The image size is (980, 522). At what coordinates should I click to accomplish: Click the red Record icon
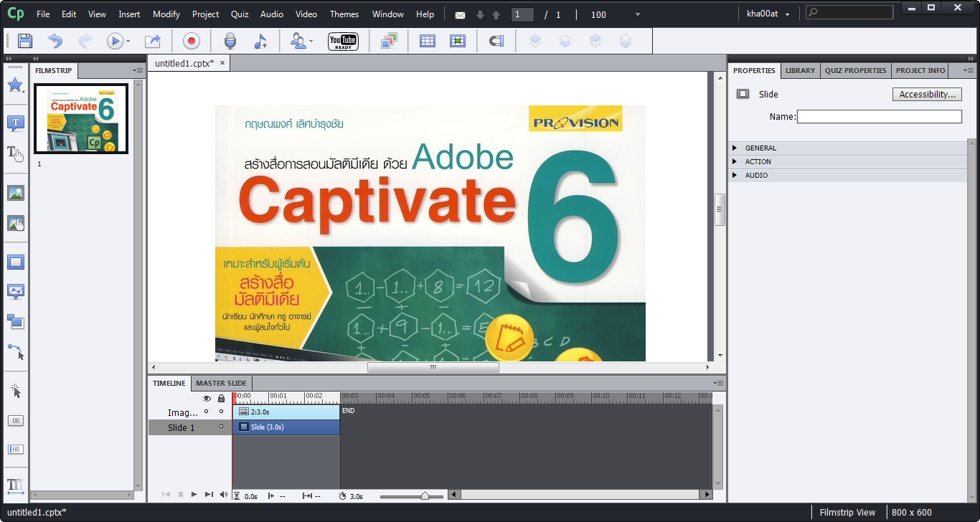pos(191,41)
